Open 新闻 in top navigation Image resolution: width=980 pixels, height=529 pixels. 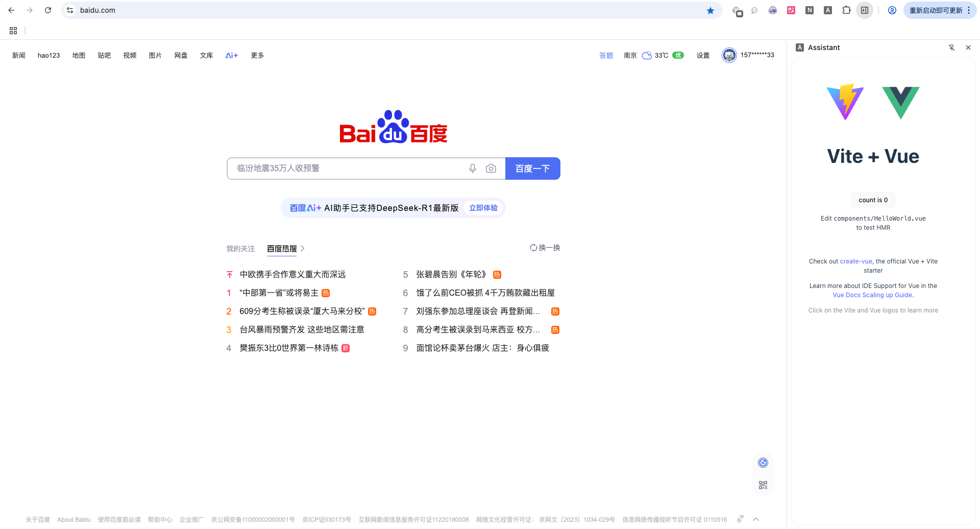click(x=19, y=55)
